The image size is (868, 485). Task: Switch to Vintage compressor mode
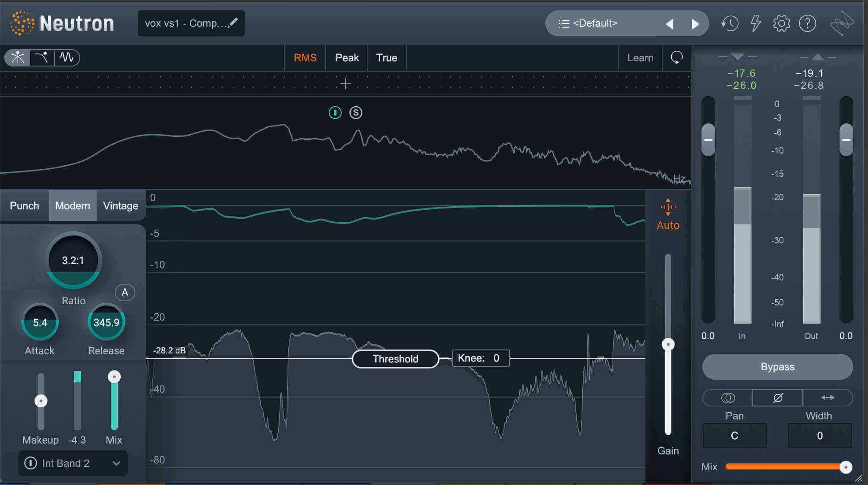point(120,205)
